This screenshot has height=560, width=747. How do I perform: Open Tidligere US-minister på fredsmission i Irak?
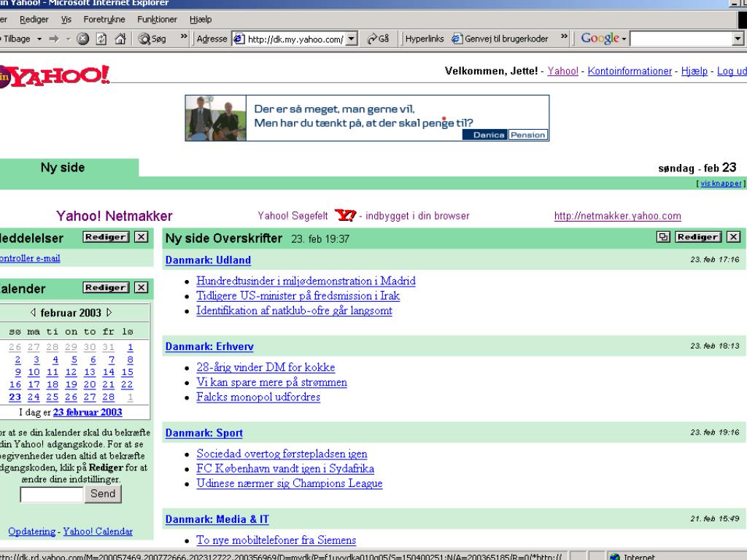(298, 296)
